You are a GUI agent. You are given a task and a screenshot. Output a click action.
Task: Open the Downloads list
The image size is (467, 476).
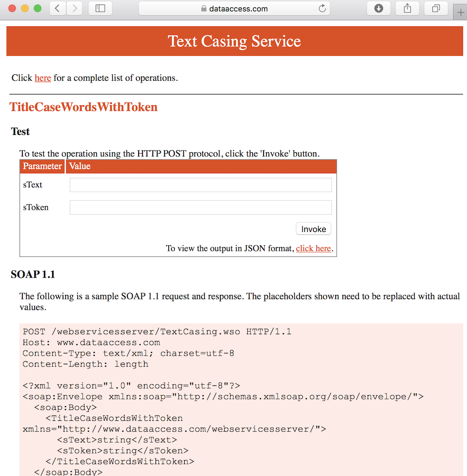(x=379, y=8)
